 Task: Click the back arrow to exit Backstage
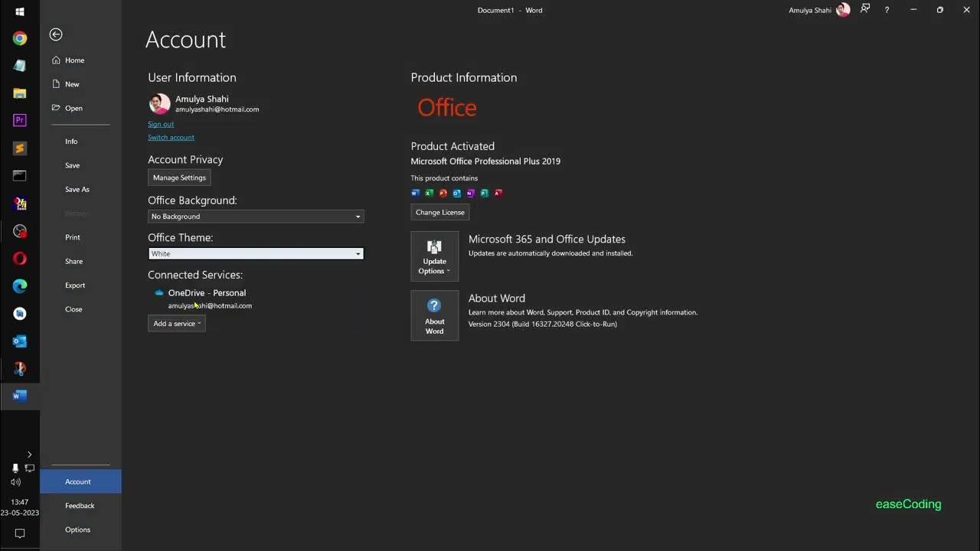tap(55, 34)
